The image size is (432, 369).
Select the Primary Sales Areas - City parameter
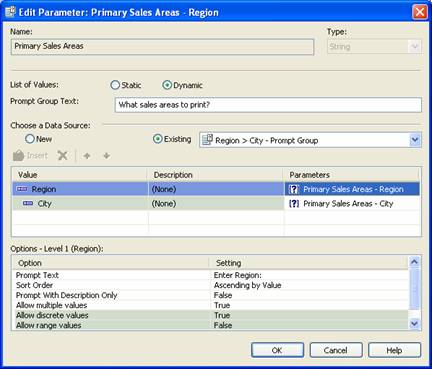353,203
